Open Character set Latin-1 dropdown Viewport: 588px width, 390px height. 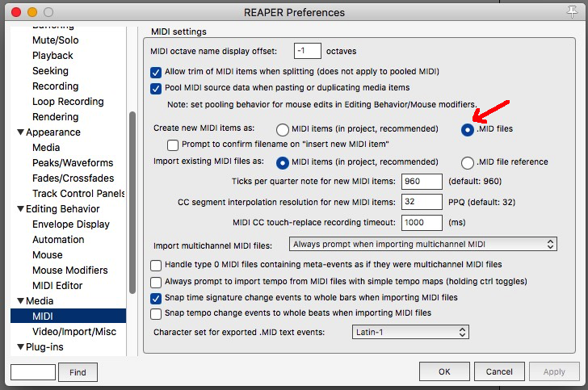(410, 332)
